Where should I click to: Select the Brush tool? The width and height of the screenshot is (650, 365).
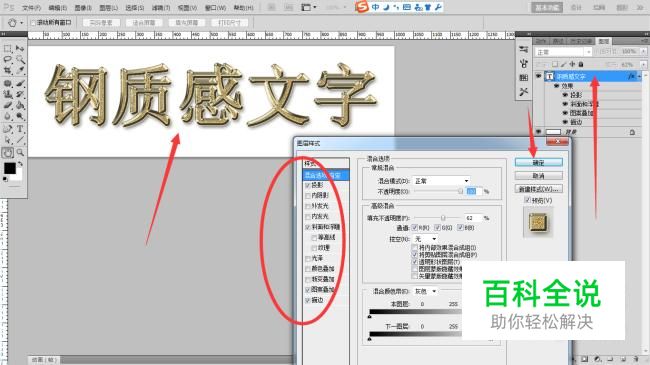point(20,83)
